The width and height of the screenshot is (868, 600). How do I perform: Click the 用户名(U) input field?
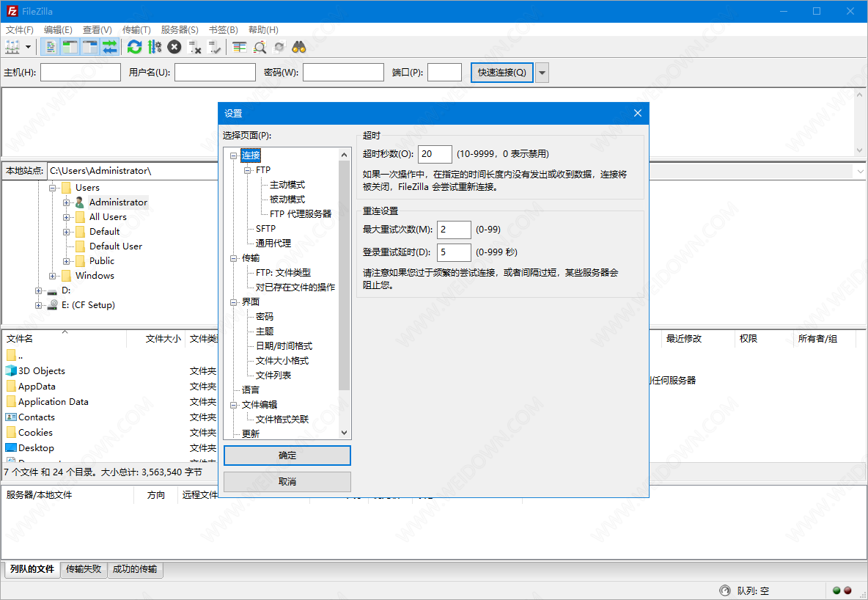pos(215,73)
